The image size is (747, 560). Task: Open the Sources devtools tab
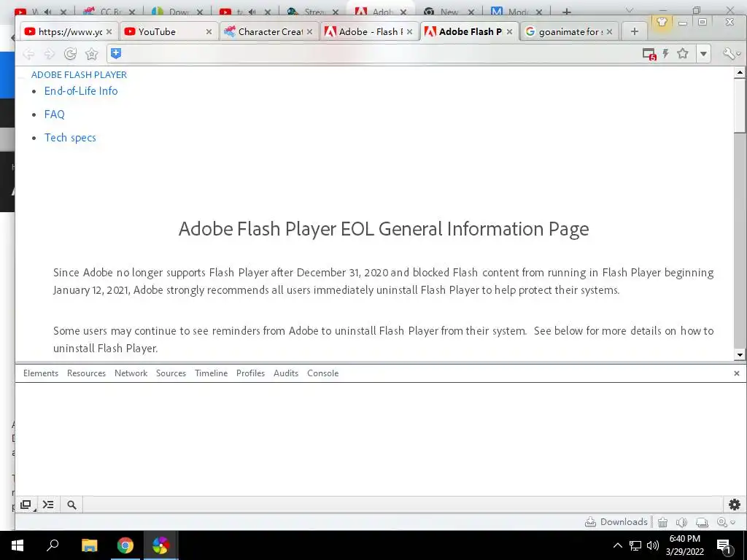pos(171,373)
